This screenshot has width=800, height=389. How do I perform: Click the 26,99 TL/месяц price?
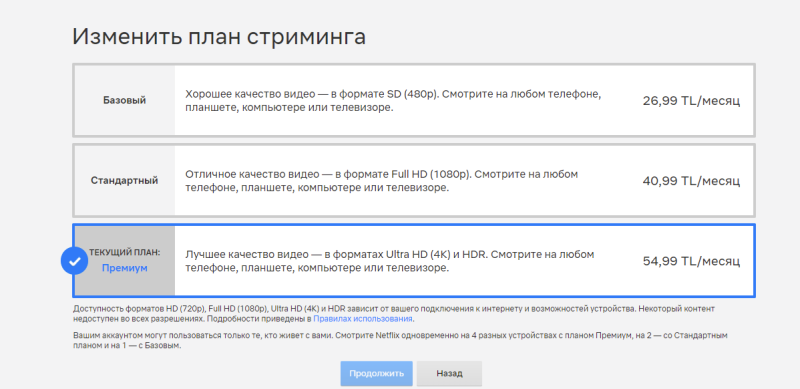click(x=691, y=101)
